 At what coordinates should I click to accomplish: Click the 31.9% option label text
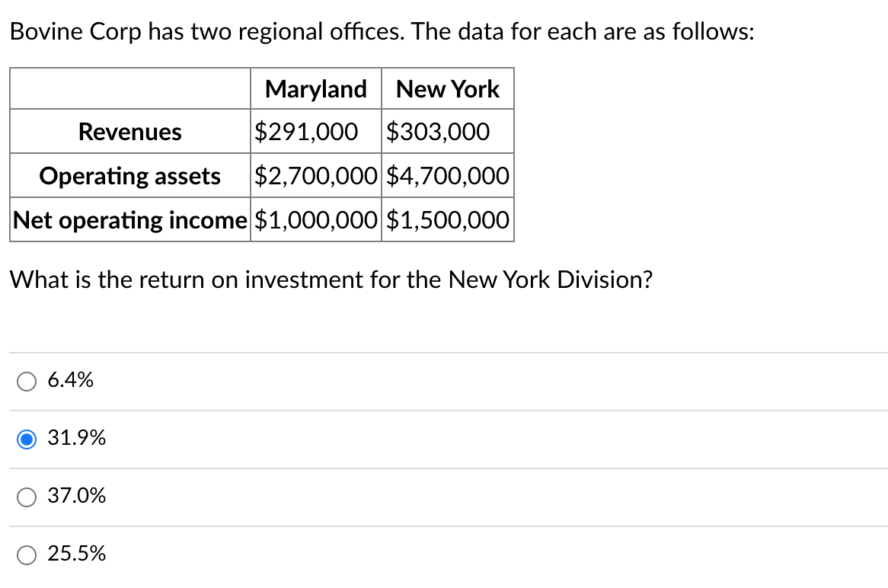point(76,439)
